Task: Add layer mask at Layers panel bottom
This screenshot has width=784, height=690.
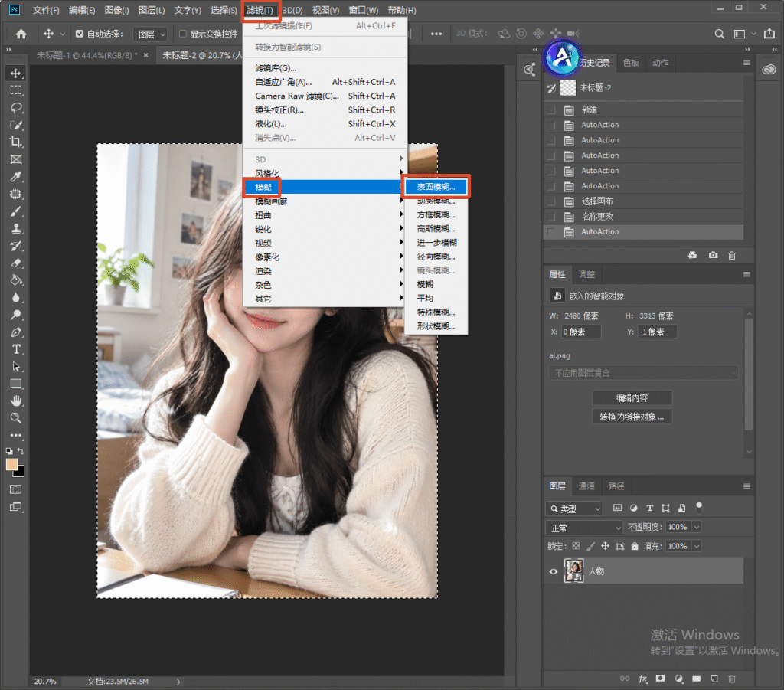Action: [x=660, y=679]
